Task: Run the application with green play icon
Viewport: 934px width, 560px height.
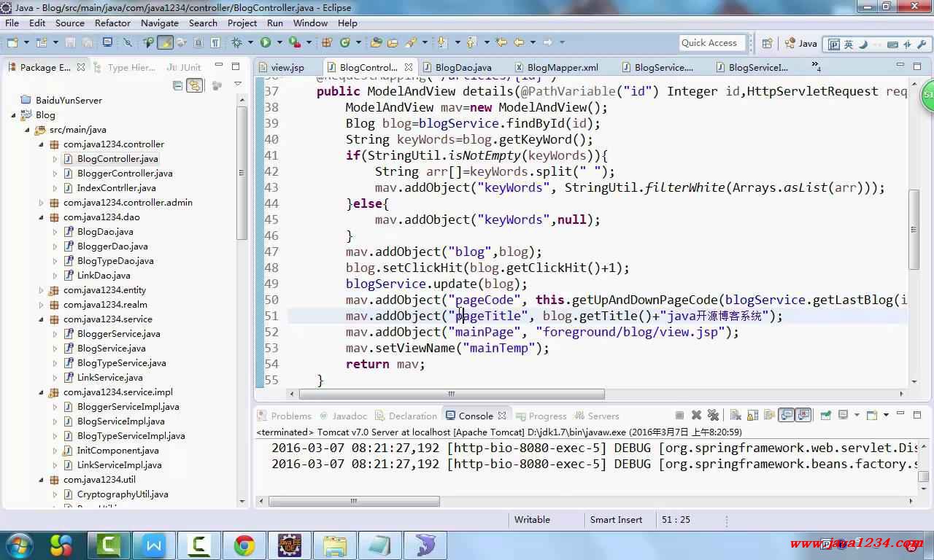Action: coord(266,43)
